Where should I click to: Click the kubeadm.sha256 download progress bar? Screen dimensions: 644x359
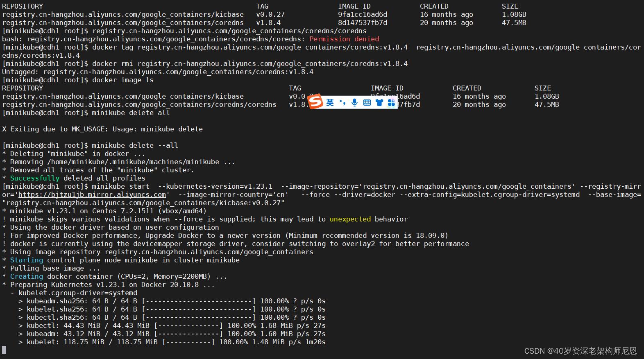(x=199, y=301)
